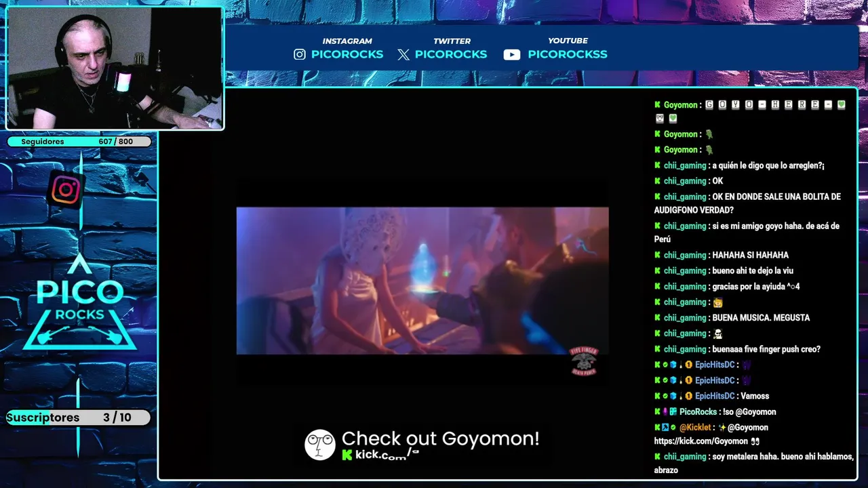Click 'soy metalera haha' chat message
Viewport: 868px width, 488px height.
click(x=753, y=464)
